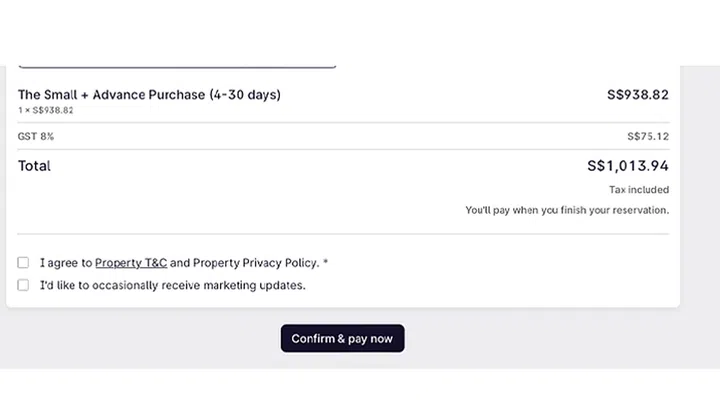
Task: Click the required asterisk after Privacy Policy
Action: click(x=325, y=263)
